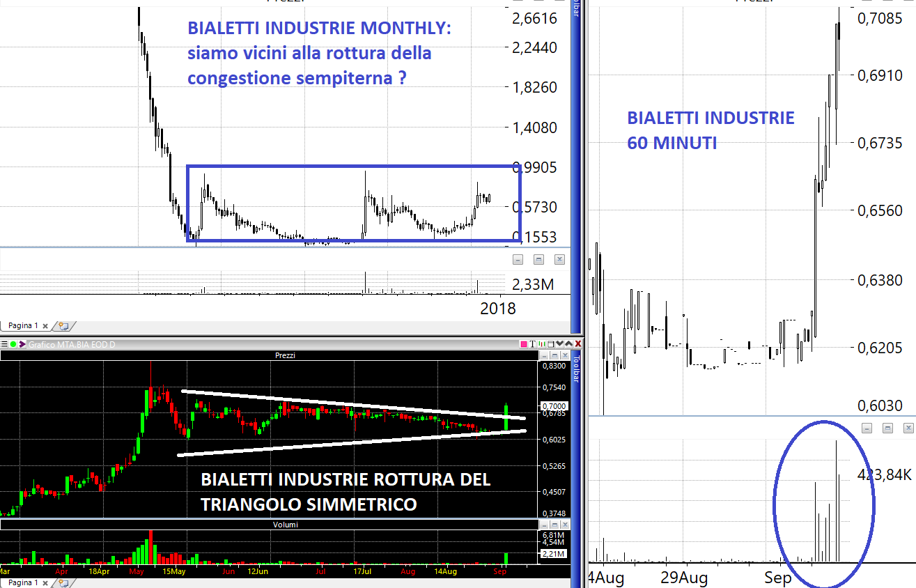Select Pagina 1 tab under the monthly chart
This screenshot has width=916, height=588.
point(23,325)
